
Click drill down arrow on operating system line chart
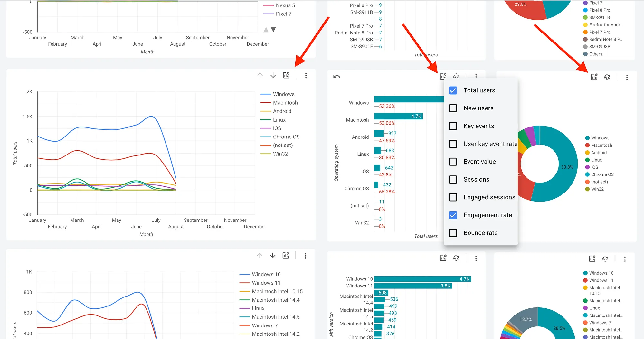[x=273, y=75]
